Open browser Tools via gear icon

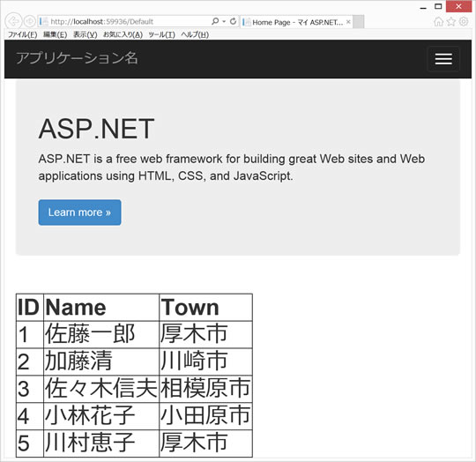pos(464,21)
